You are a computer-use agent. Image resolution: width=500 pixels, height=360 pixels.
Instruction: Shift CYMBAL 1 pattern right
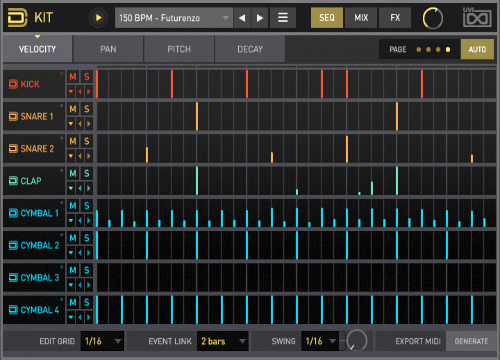point(89,220)
